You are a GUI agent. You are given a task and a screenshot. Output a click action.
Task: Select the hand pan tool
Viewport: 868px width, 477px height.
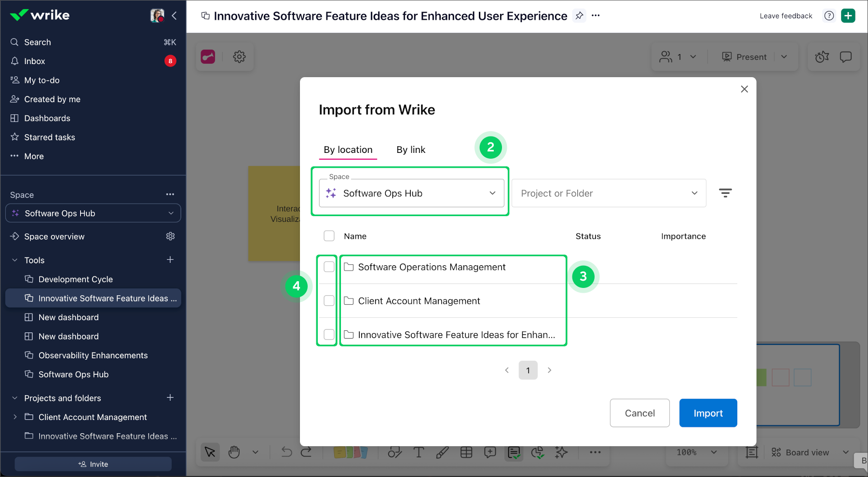click(x=234, y=452)
